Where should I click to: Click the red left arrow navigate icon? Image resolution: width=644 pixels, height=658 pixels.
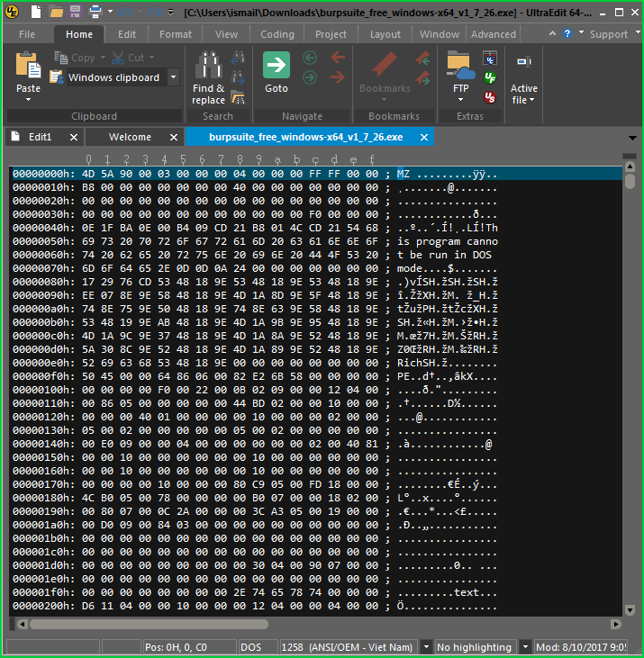(x=338, y=57)
